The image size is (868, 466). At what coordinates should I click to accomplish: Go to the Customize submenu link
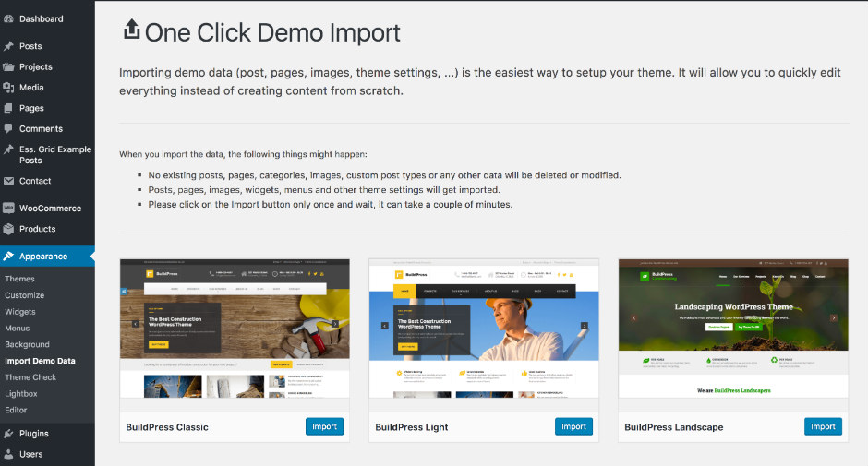24,295
